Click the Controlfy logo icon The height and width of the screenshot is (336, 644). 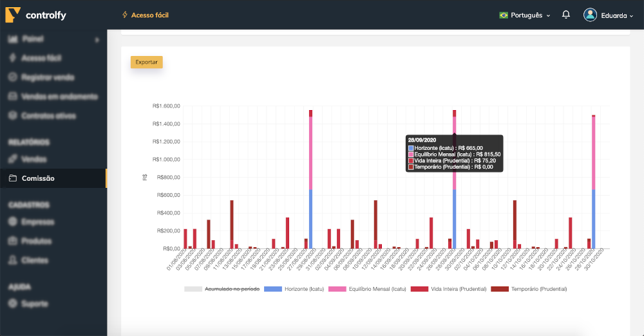click(13, 15)
